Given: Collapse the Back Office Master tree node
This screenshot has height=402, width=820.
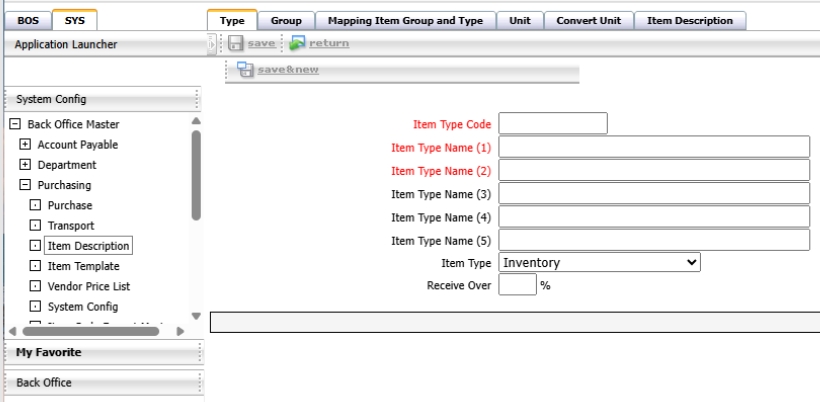Looking at the screenshot, I should point(15,125).
